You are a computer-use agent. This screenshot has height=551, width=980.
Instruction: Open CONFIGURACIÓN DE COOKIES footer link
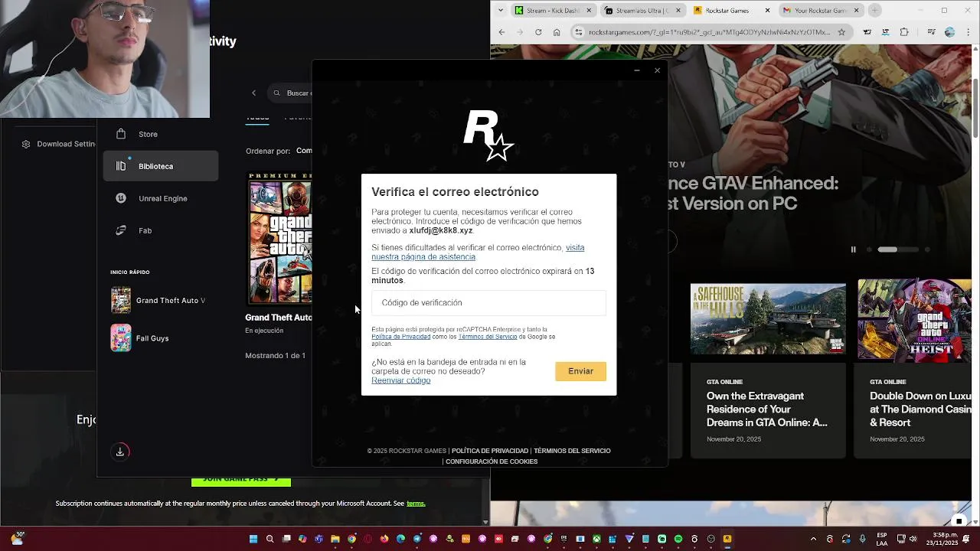pyautogui.click(x=492, y=461)
